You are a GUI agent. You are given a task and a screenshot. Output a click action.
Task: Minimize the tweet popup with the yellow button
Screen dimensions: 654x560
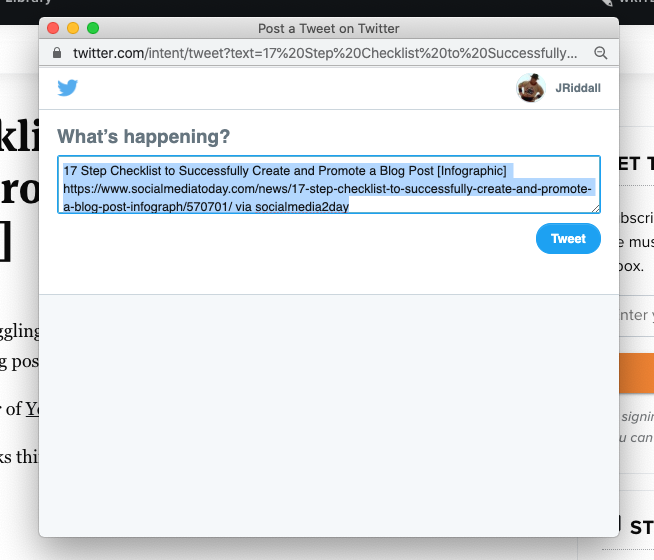(73, 29)
